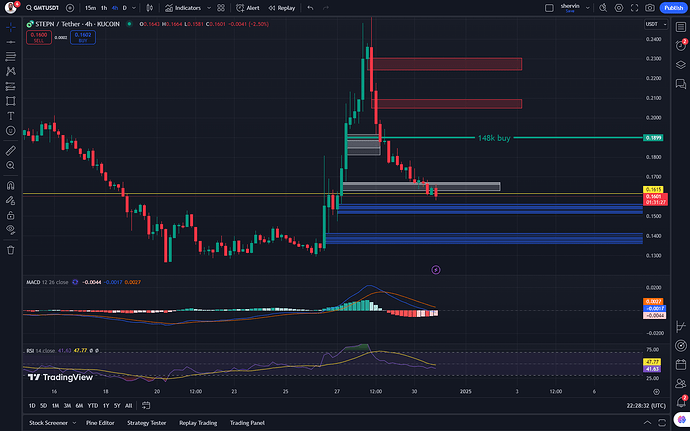Click the blue Publish button

673,7
